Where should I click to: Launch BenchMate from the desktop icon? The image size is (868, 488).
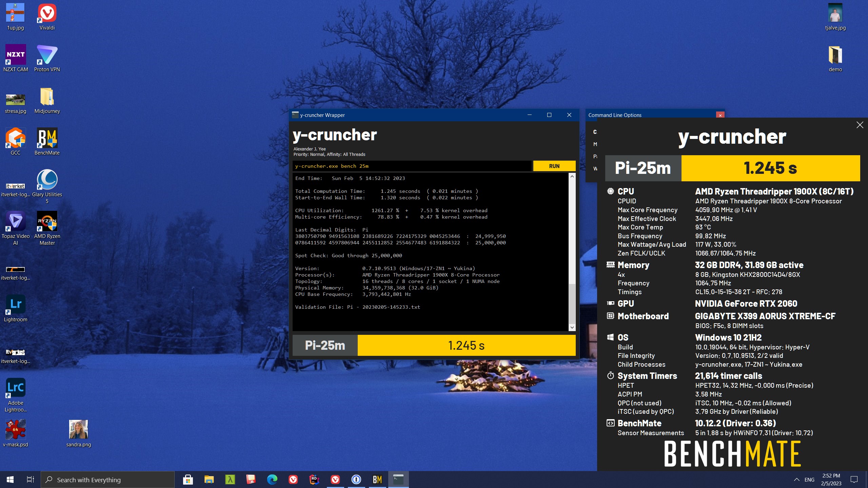pyautogui.click(x=47, y=142)
